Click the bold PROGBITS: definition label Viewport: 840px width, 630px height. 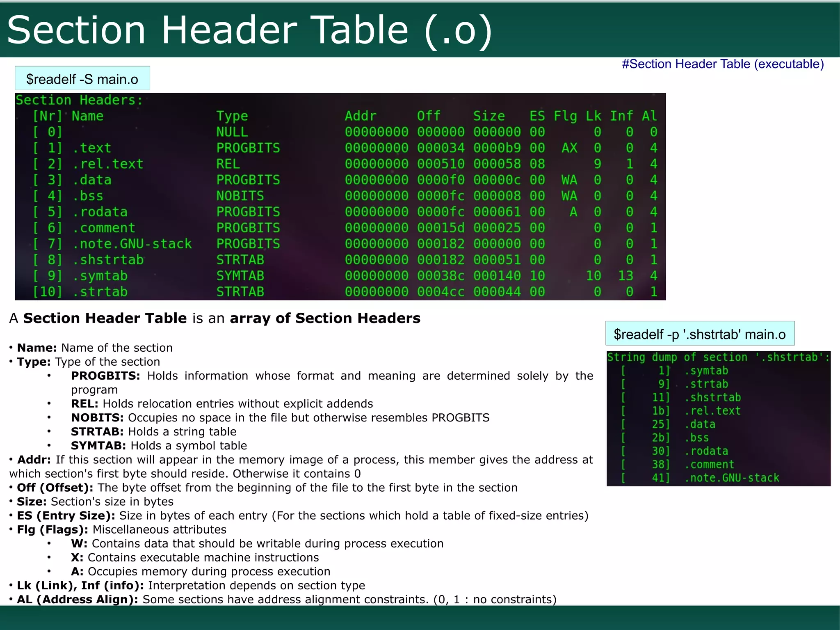105,376
